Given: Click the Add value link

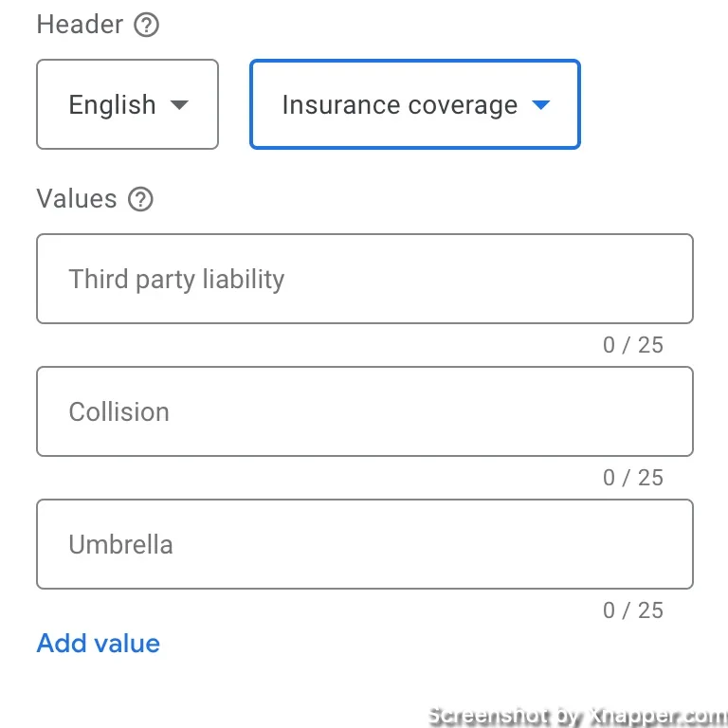Looking at the screenshot, I should point(99,644).
